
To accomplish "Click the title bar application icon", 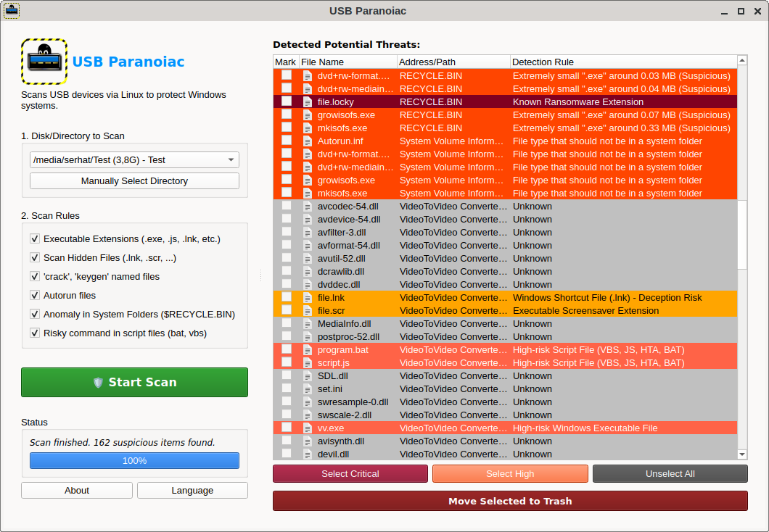I will (12, 11).
